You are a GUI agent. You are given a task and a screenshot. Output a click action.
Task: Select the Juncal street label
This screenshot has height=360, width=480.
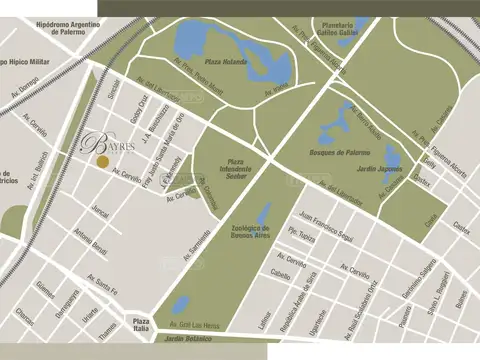coord(100,211)
